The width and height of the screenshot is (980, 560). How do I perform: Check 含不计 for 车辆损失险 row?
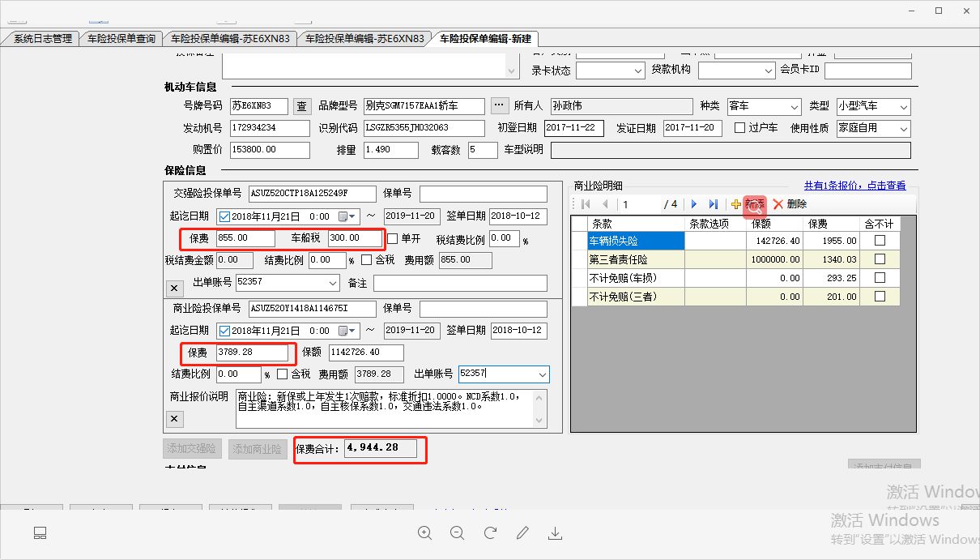pos(880,241)
